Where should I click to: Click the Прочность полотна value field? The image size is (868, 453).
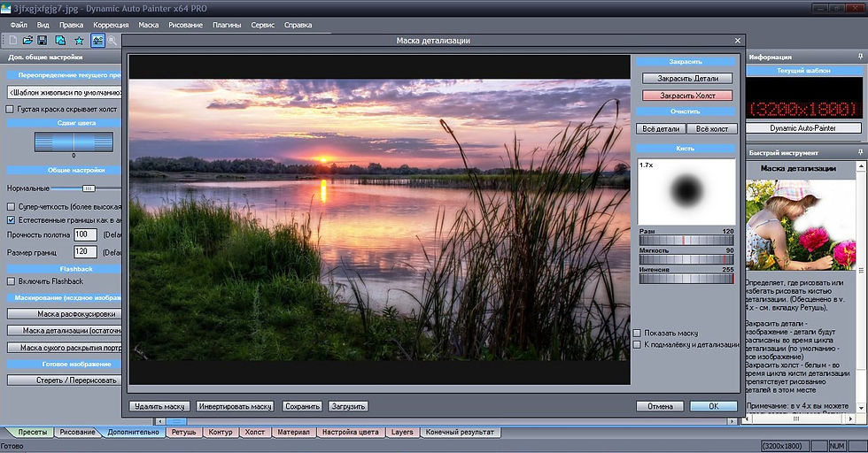pyautogui.click(x=85, y=234)
